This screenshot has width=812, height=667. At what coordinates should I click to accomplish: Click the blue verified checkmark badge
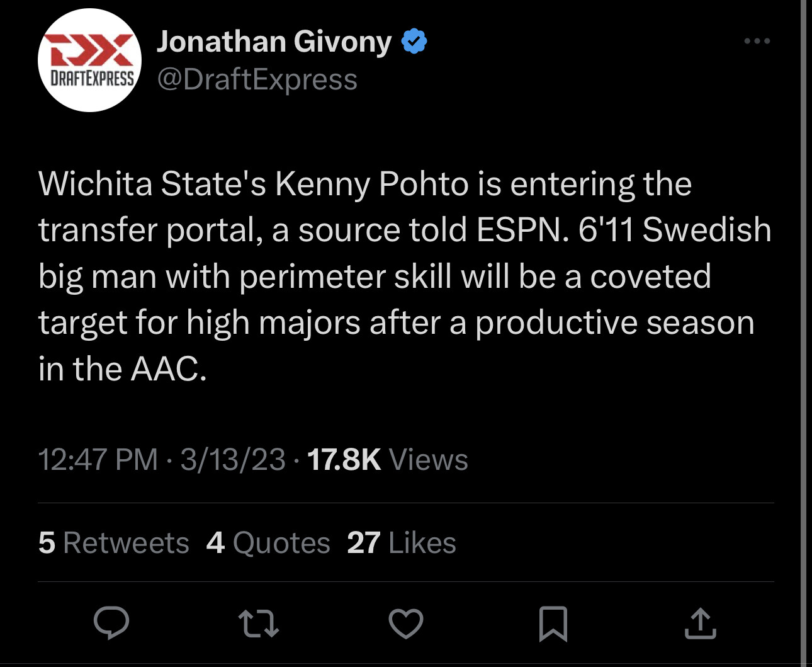(414, 42)
